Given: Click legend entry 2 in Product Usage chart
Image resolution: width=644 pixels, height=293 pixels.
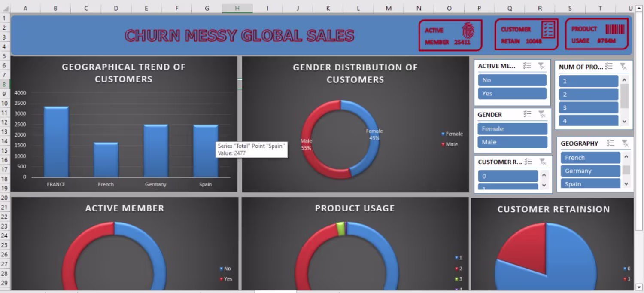Looking at the screenshot, I should (x=459, y=269).
